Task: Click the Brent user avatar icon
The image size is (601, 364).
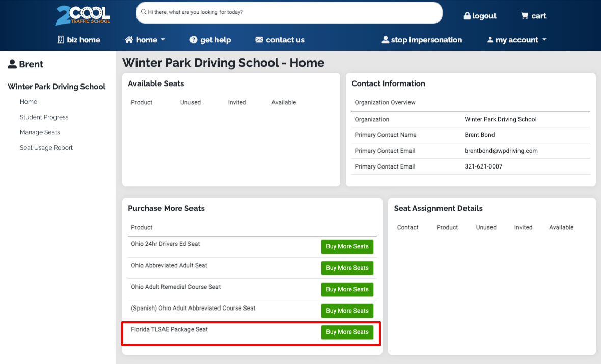Action: [x=12, y=64]
